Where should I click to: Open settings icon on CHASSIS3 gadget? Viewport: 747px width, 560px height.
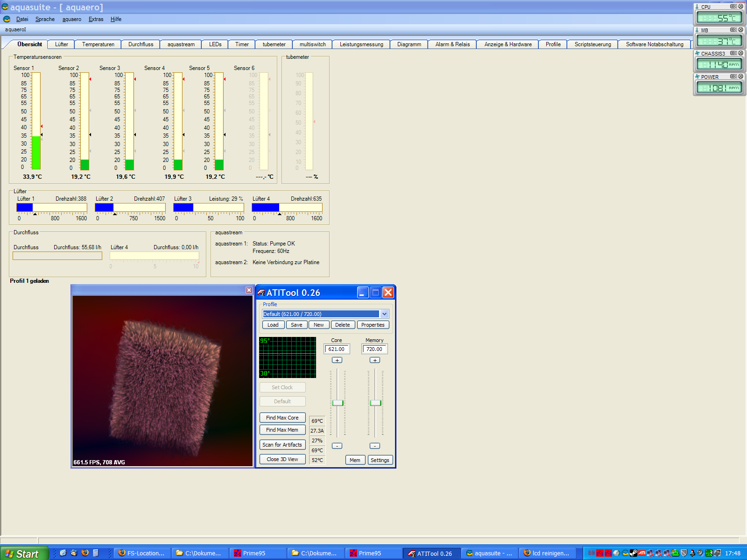pos(734,53)
